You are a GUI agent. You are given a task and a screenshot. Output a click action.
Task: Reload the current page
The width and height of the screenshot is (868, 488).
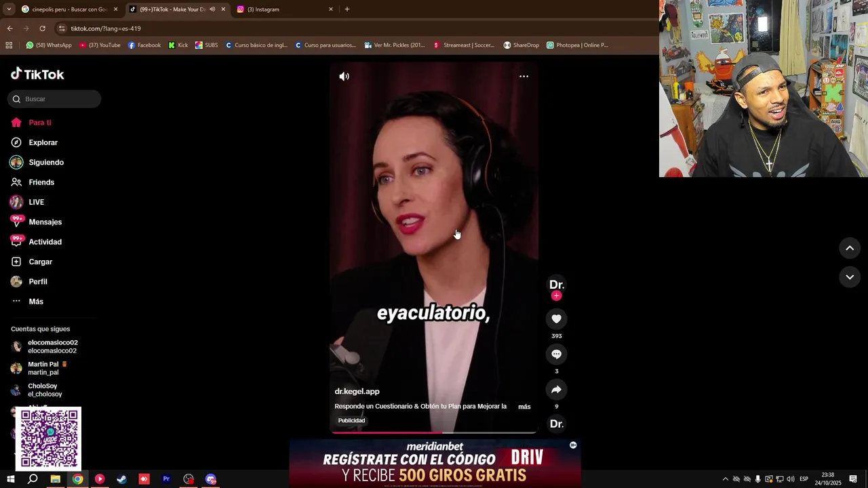pyautogui.click(x=42, y=28)
